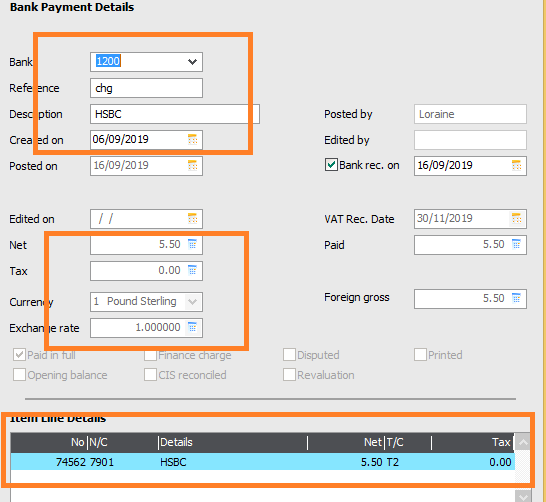Screen dimensions: 546x502
Task: Expand the Bank account 1200 dropdown
Action: click(x=192, y=62)
